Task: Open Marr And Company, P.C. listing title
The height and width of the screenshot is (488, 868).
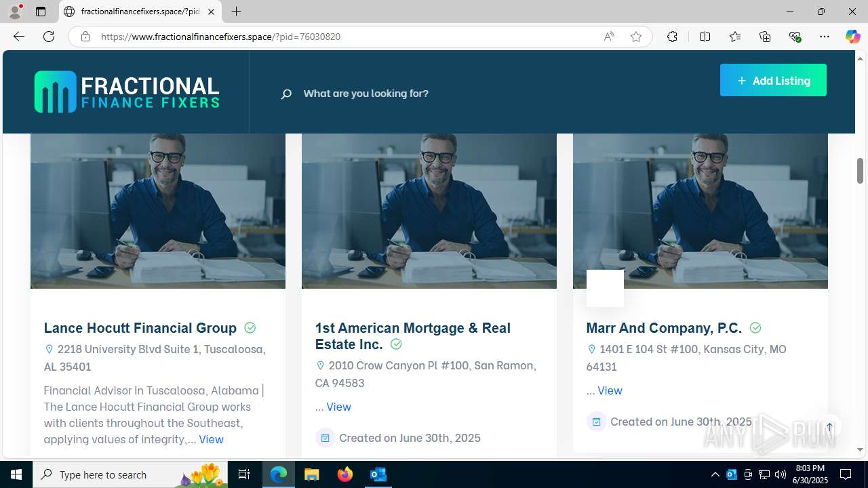Action: coord(664,328)
